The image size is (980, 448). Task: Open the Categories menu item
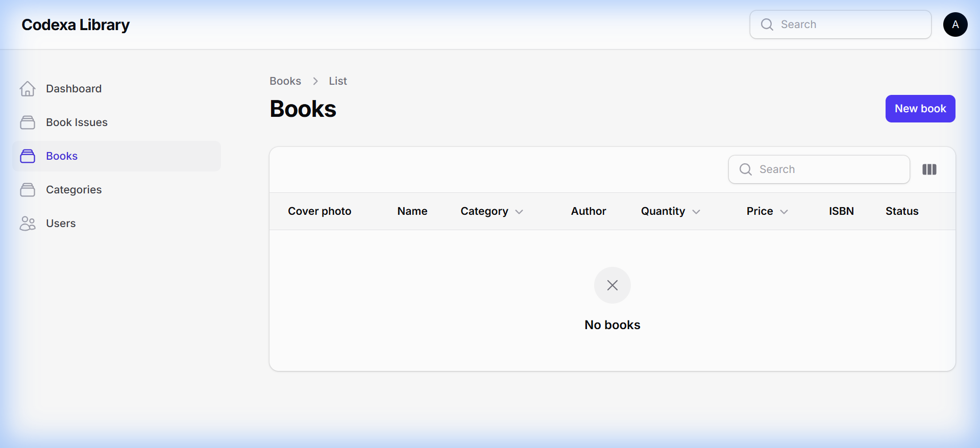[73, 190]
